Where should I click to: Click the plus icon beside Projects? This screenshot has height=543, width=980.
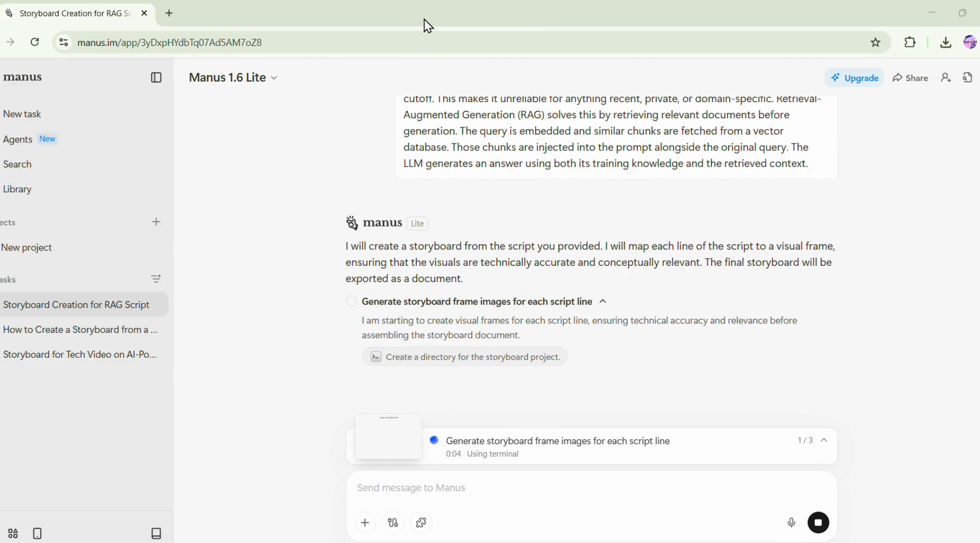coord(156,222)
